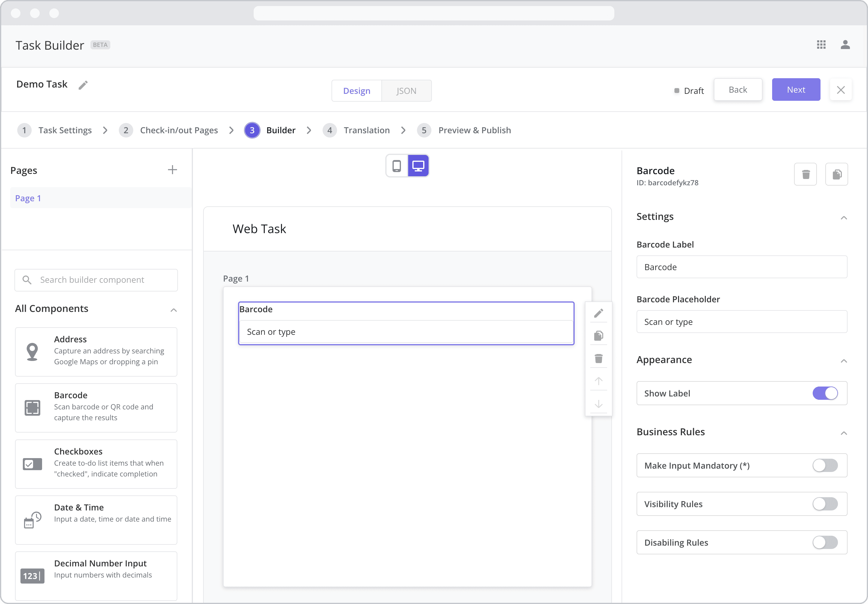Toggle Show Label switch off
The width and height of the screenshot is (868, 604).
click(x=825, y=393)
